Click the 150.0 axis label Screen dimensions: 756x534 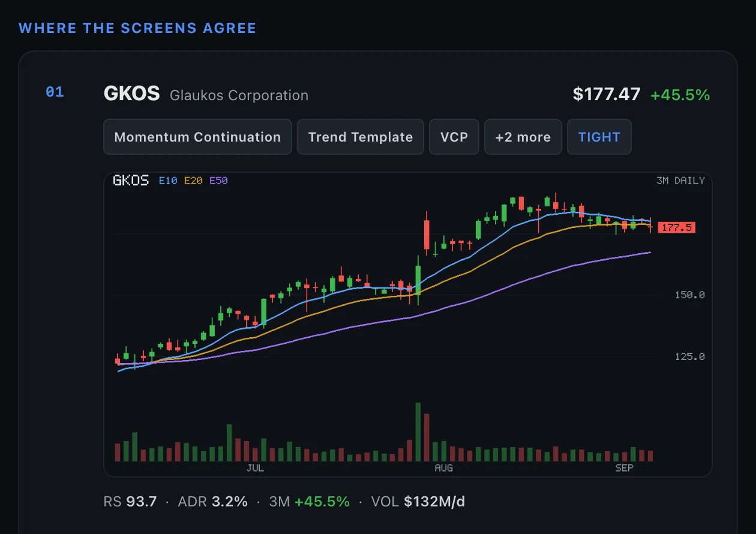tap(689, 295)
